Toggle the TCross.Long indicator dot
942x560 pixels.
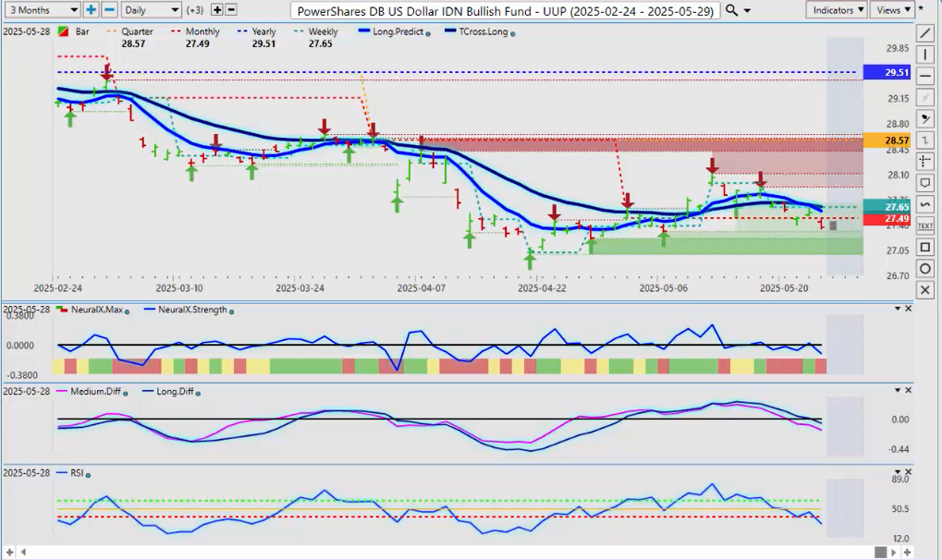pyautogui.click(x=513, y=32)
